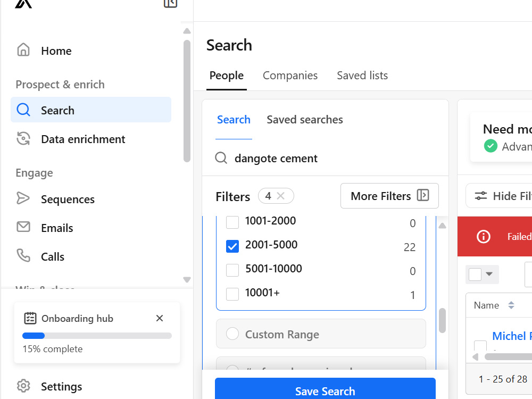Close the Onboarding hub card
The width and height of the screenshot is (532, 399).
point(160,318)
